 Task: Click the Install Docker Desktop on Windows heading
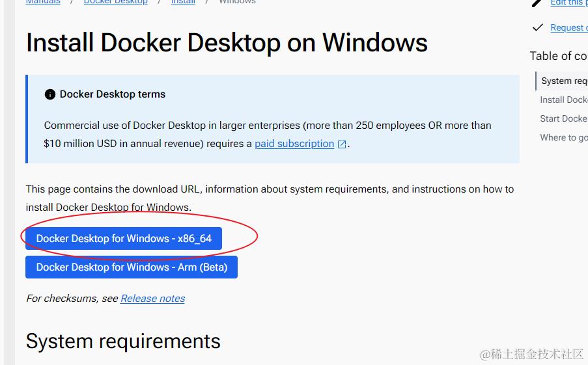pos(227,43)
